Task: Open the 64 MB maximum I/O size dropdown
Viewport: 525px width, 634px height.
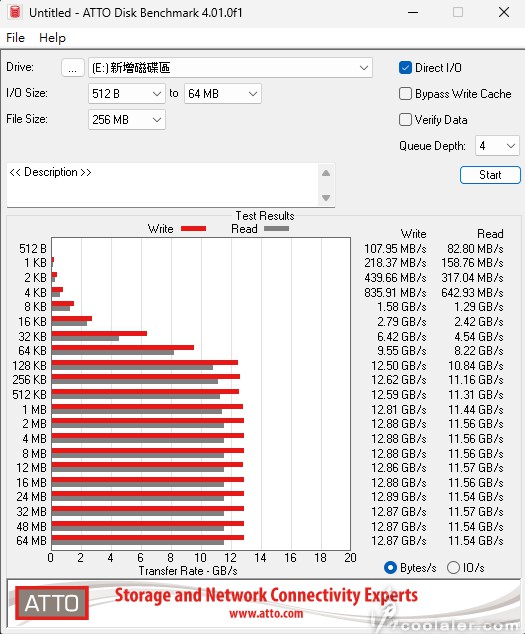Action: click(x=223, y=94)
